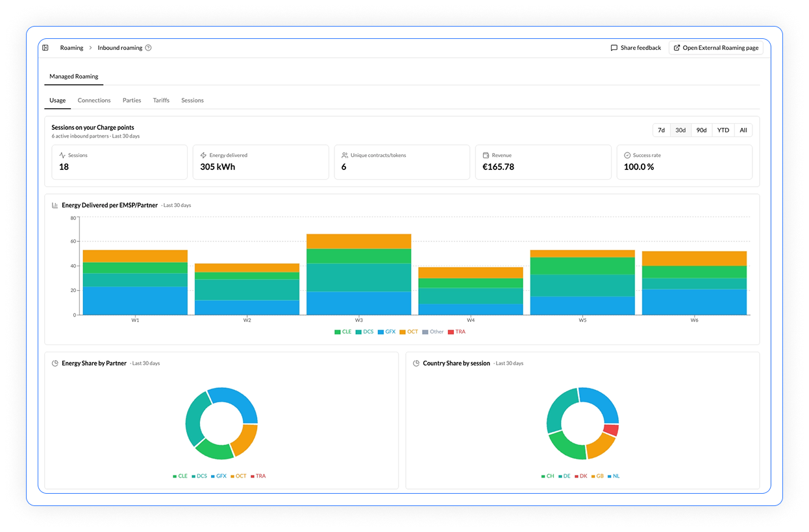Click the 305 kWh energy value

coord(218,167)
